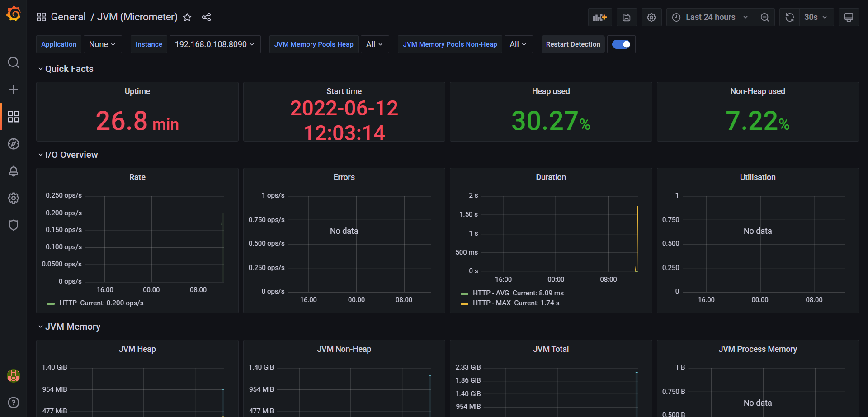Open the Rate panel title menu
The image size is (868, 417).
(x=137, y=177)
